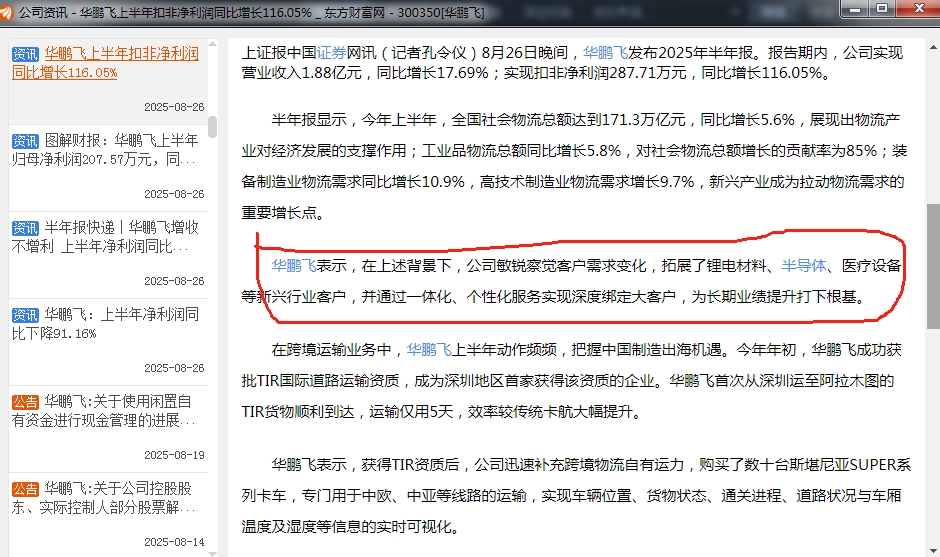
Task: Click text 温度及湿度等信息的实时可视化 in article
Action: pyautogui.click(x=346, y=527)
